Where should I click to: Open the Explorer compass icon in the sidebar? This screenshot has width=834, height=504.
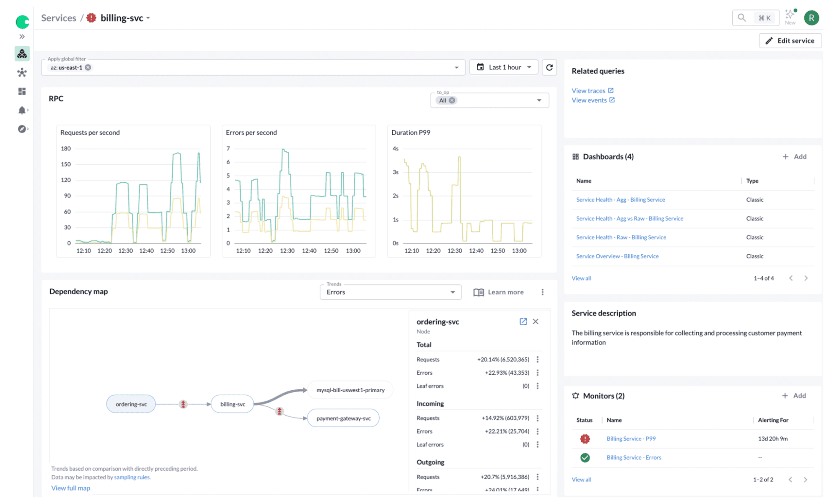(22, 129)
